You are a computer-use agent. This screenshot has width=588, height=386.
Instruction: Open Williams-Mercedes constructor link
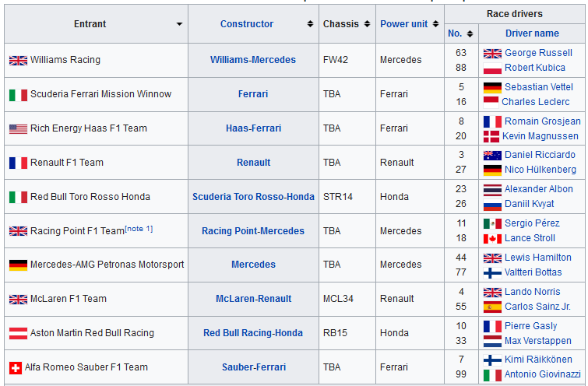253,60
